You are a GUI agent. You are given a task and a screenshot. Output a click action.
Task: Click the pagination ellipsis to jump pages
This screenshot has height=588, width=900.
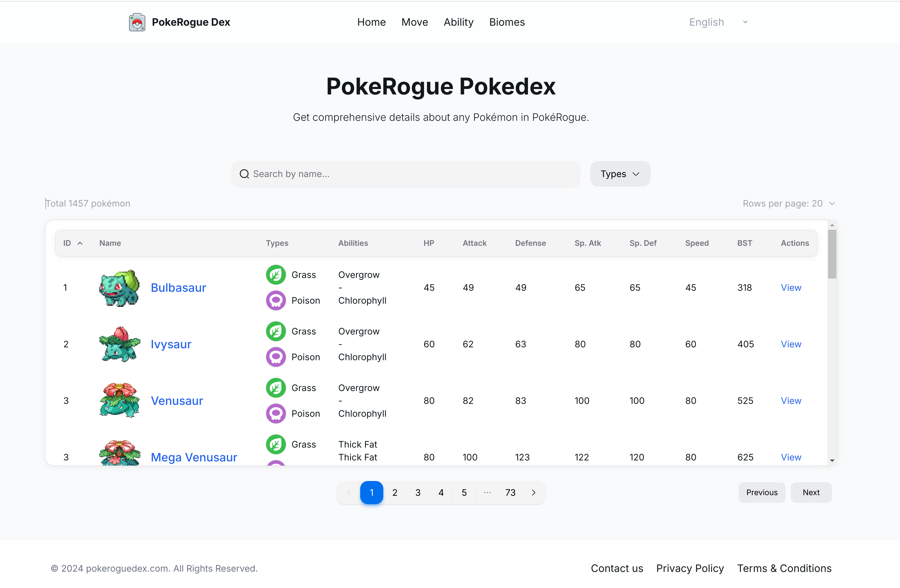point(487,492)
